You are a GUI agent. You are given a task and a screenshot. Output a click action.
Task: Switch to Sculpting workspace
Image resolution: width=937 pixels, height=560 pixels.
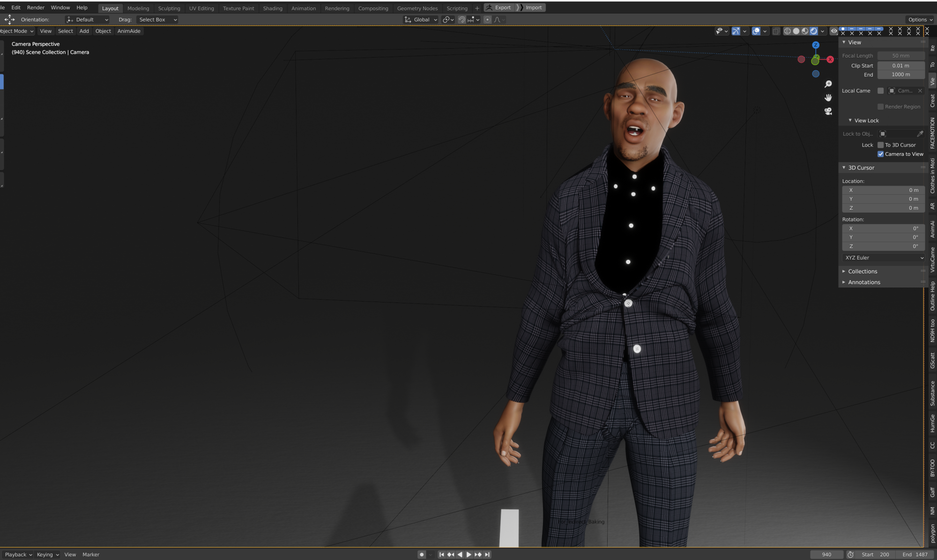(169, 8)
